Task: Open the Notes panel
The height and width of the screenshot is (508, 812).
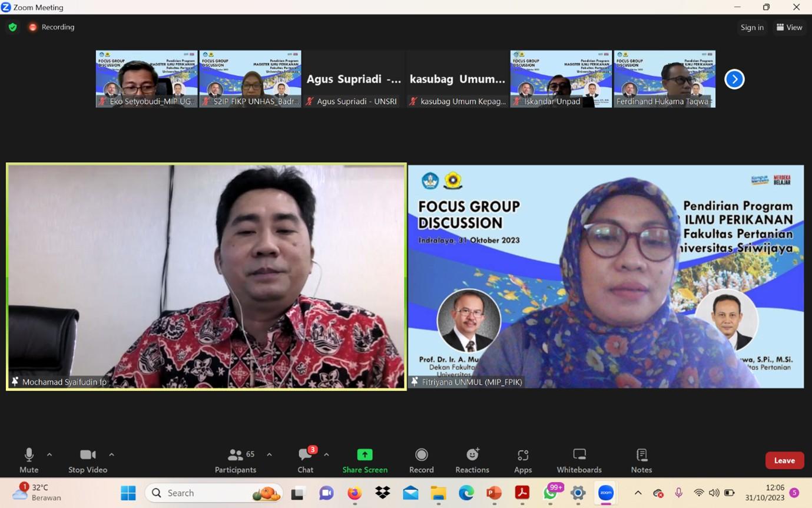Action: click(x=641, y=460)
